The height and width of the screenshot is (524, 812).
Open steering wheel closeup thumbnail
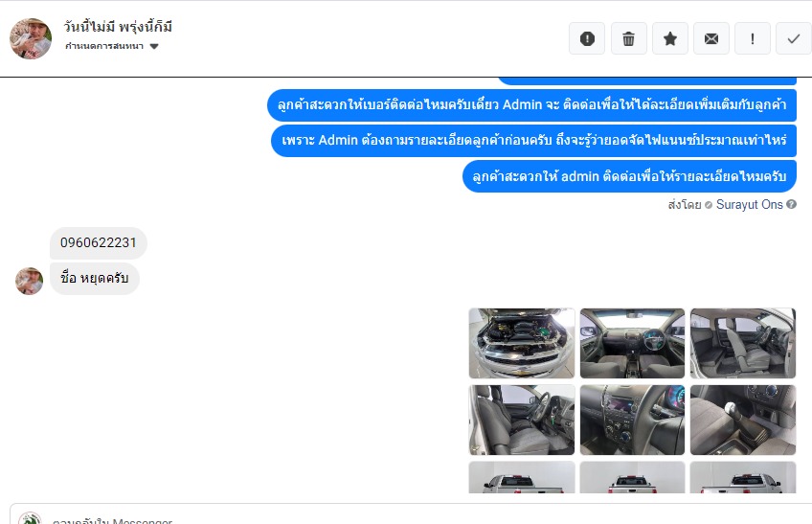pyautogui.click(x=632, y=420)
